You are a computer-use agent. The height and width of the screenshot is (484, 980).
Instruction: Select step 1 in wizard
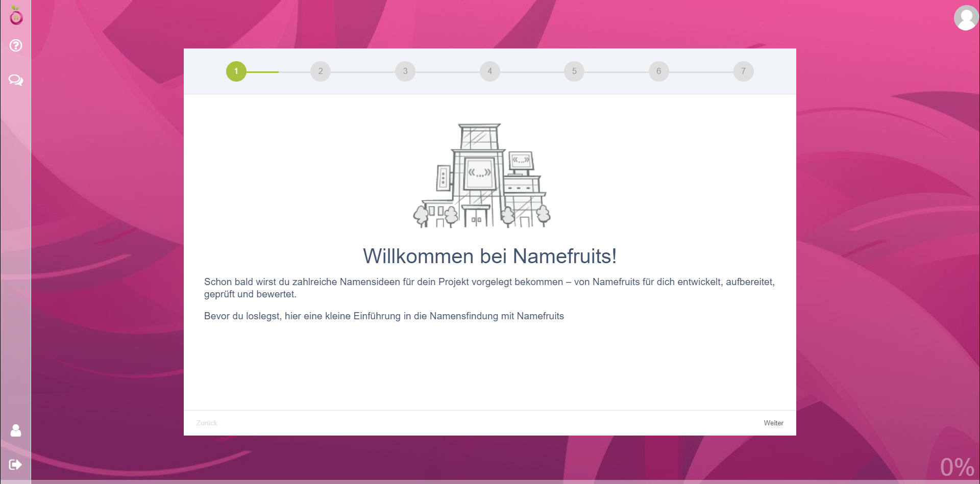236,71
